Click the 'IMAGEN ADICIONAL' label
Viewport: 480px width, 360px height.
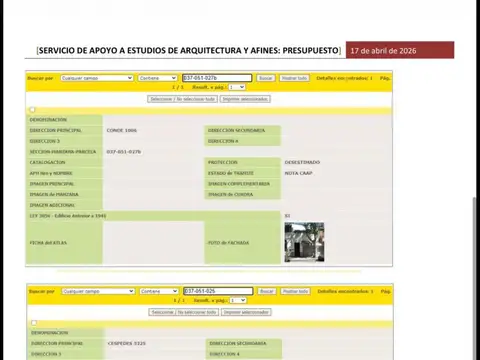[x=52, y=205]
